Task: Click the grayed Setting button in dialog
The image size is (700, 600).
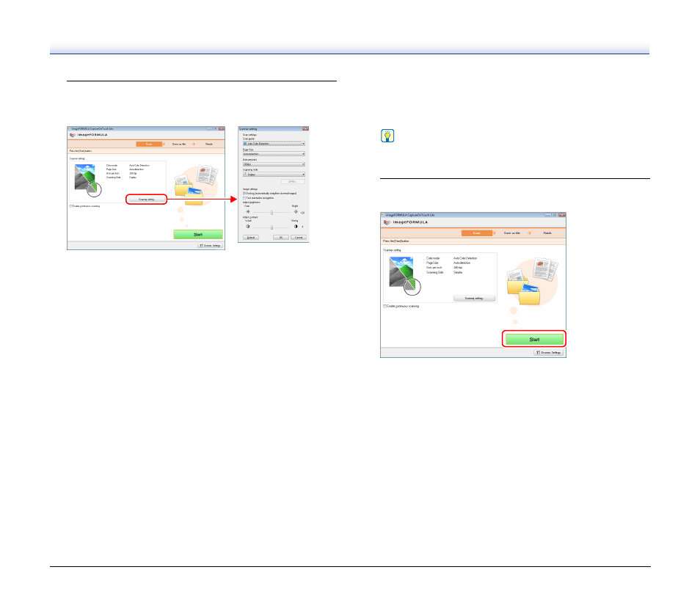Action: point(293,182)
